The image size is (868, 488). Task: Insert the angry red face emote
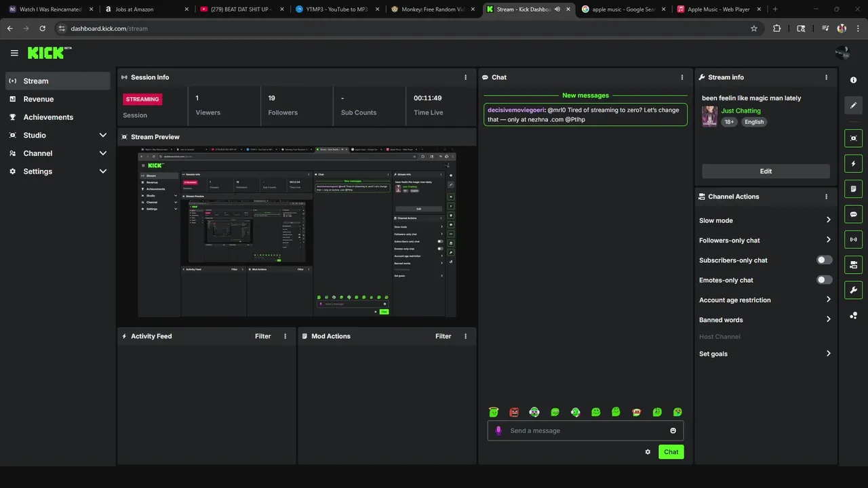pos(514,411)
